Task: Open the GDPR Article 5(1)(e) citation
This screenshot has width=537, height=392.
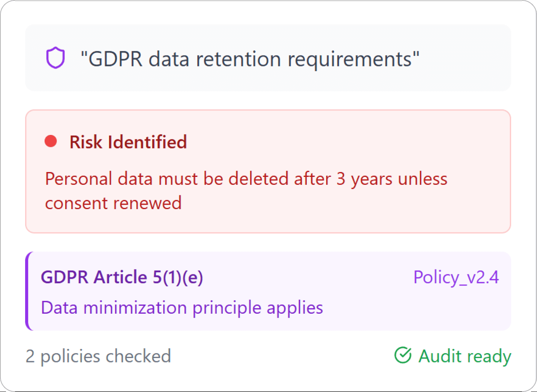Action: point(122,277)
